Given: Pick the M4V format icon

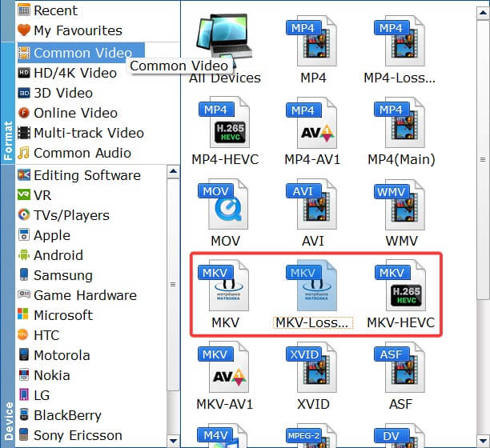Looking at the screenshot, I should (224, 436).
